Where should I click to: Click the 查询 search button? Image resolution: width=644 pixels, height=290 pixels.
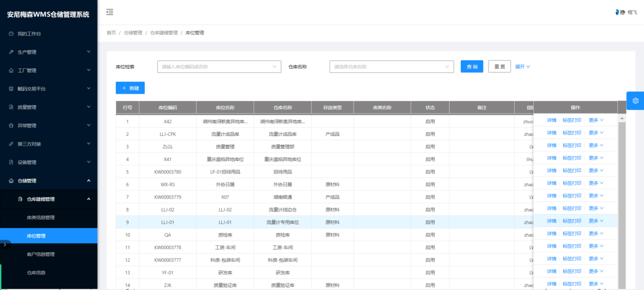(472, 66)
